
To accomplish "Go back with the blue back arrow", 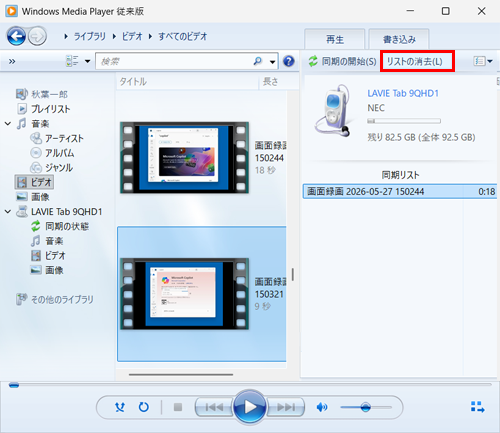I will (16, 36).
